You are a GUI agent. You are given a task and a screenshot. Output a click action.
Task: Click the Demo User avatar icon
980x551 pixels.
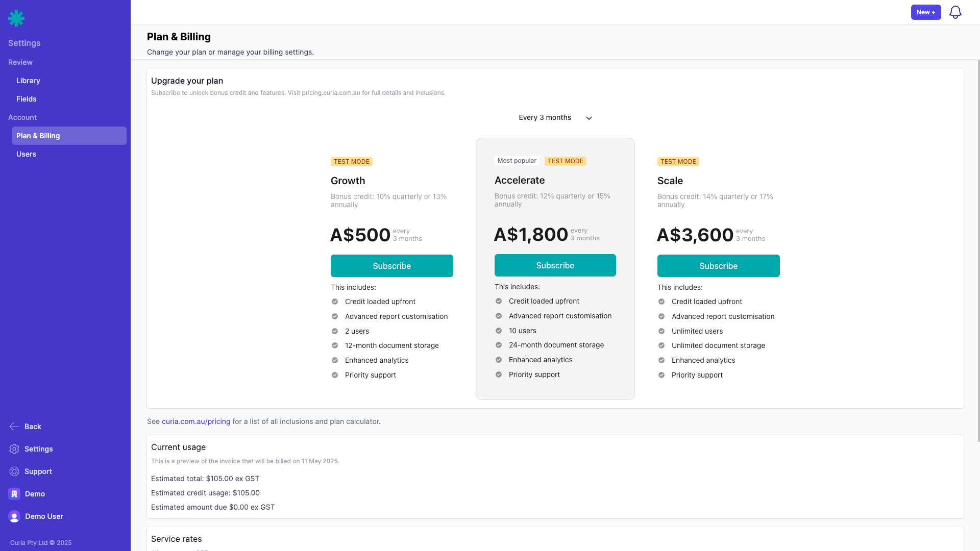point(14,516)
